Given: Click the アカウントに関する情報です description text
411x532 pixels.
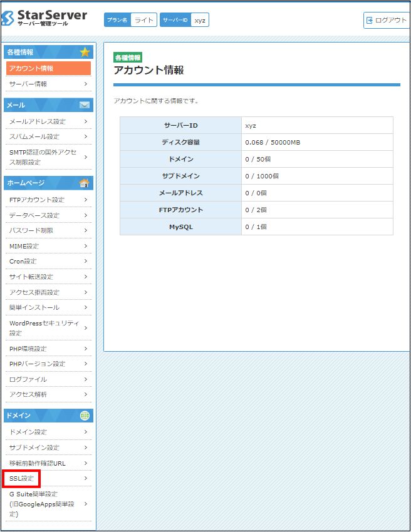Looking at the screenshot, I should pyautogui.click(x=156, y=101).
